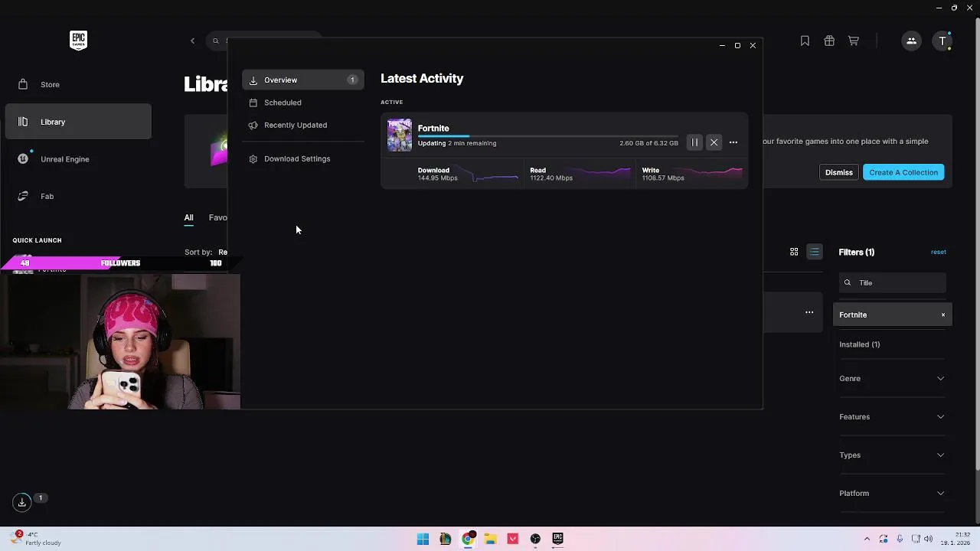
Task: Click the Epic Games logo
Action: (x=78, y=41)
